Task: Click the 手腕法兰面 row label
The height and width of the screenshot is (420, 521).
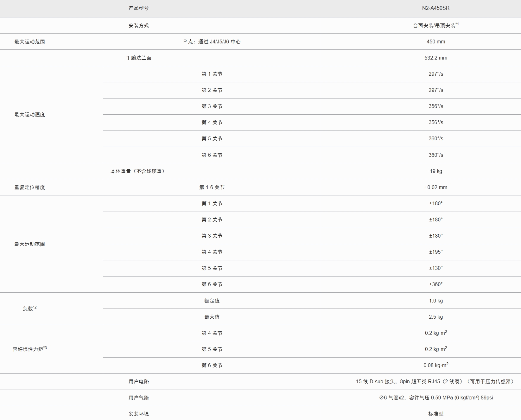Action: point(139,58)
